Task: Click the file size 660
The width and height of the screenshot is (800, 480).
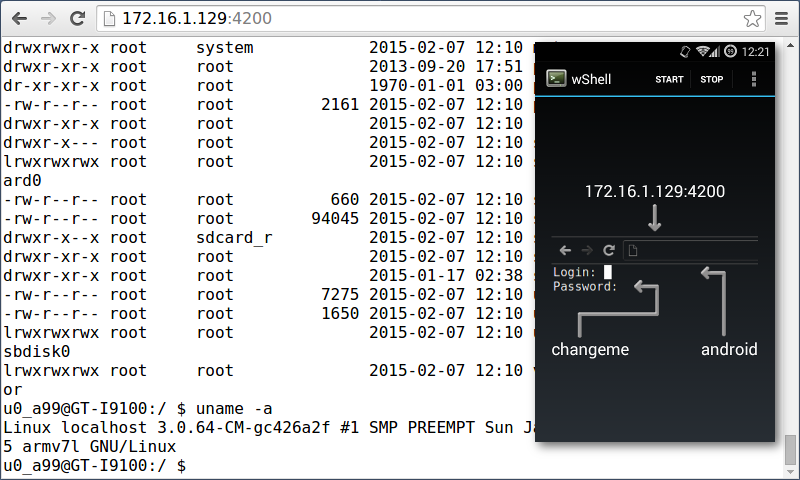Action: tap(344, 199)
